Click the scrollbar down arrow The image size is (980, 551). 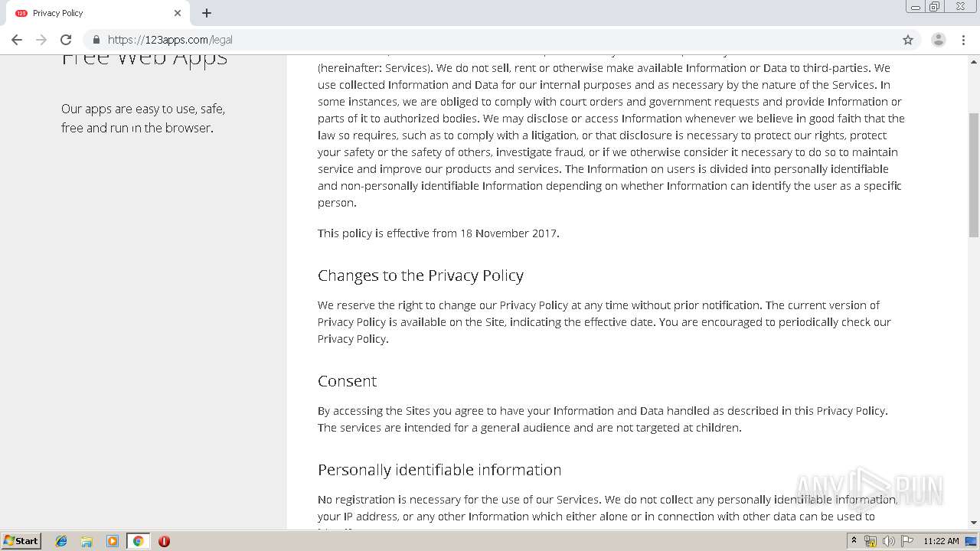point(974,523)
